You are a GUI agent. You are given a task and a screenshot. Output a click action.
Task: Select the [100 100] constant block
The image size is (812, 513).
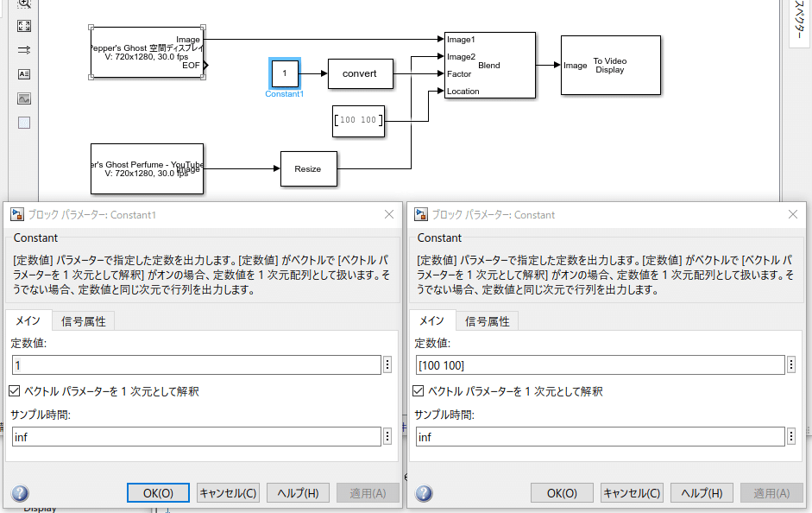(x=358, y=121)
